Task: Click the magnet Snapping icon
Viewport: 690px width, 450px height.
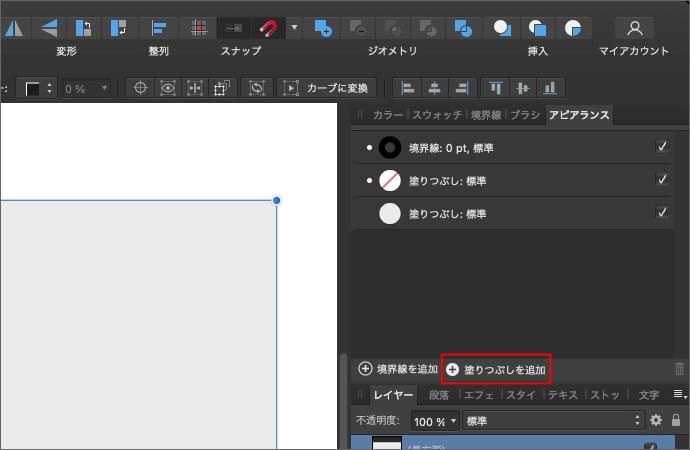Action: click(268, 28)
